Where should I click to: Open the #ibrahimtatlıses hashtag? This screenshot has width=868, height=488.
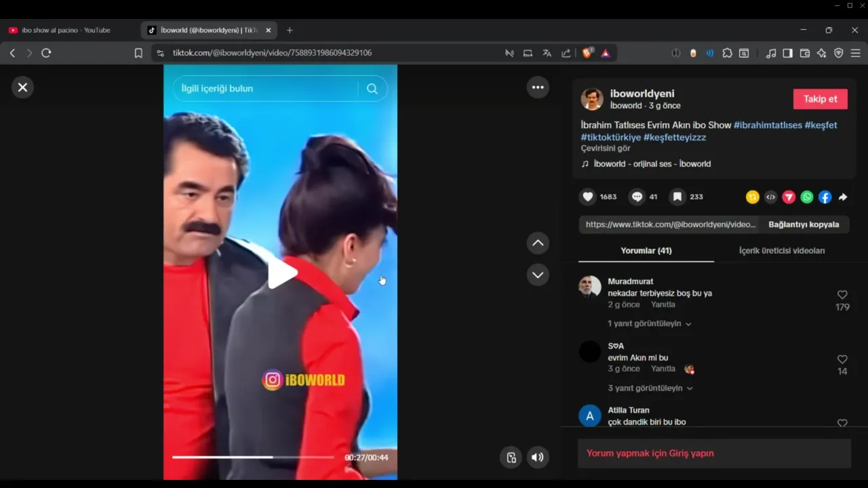pyautogui.click(x=768, y=125)
